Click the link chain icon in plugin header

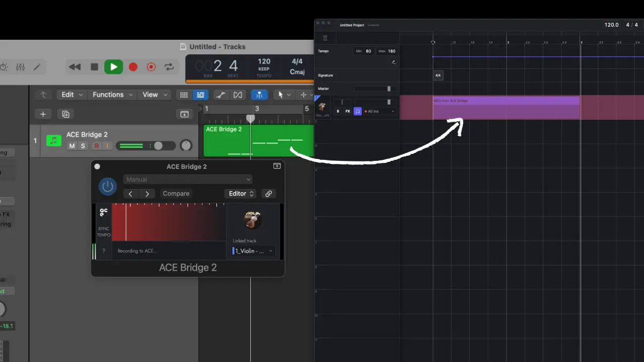coord(269,194)
